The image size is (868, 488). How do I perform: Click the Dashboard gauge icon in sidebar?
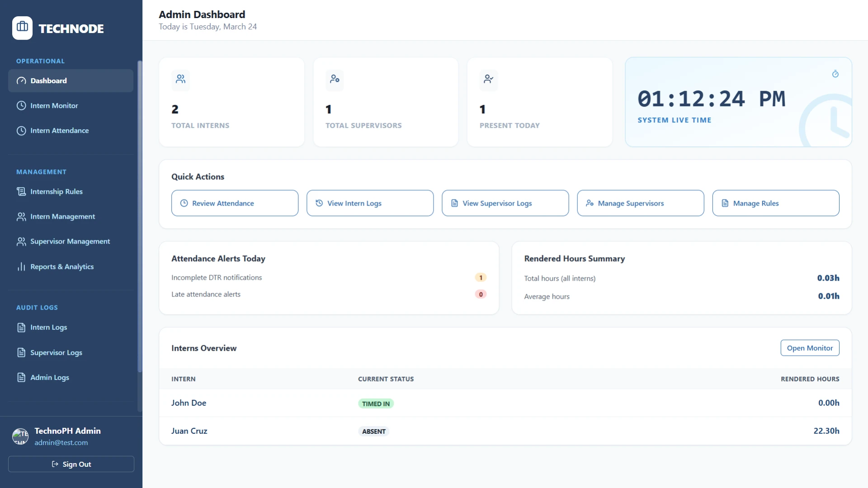click(21, 81)
